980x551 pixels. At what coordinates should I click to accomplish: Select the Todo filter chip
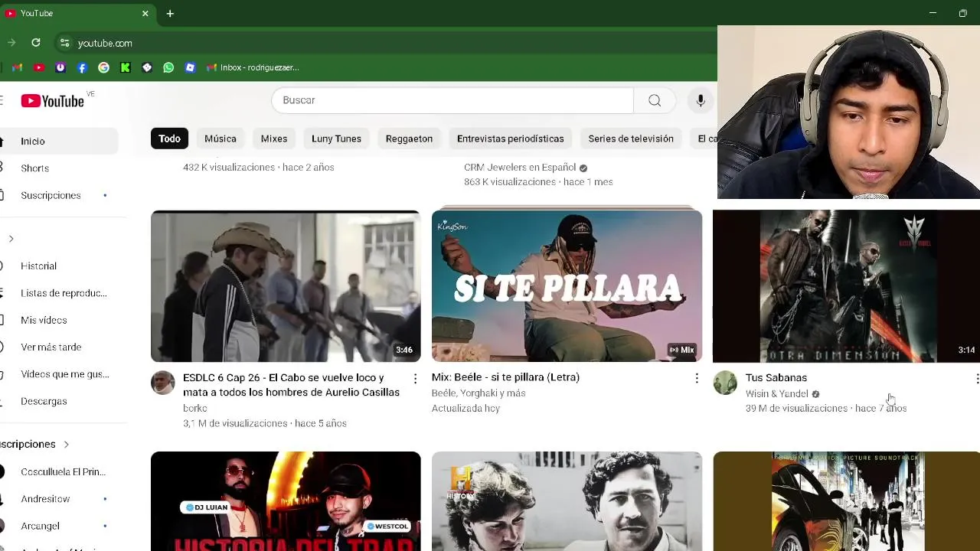[169, 139]
